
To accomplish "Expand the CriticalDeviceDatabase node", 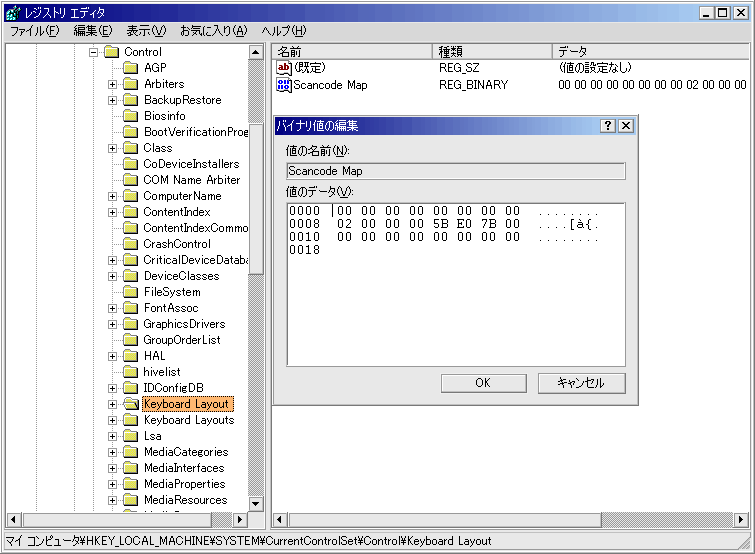I will (x=112, y=260).
